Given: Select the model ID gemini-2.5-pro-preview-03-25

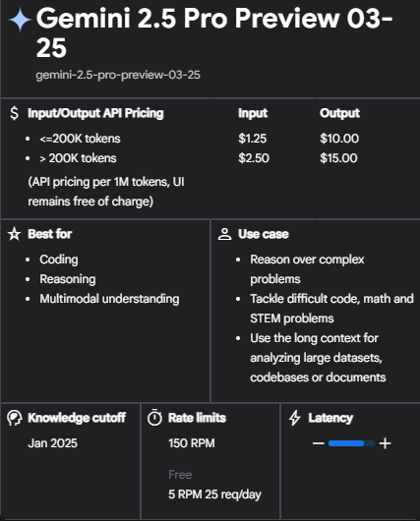Looking at the screenshot, I should pyautogui.click(x=118, y=75).
